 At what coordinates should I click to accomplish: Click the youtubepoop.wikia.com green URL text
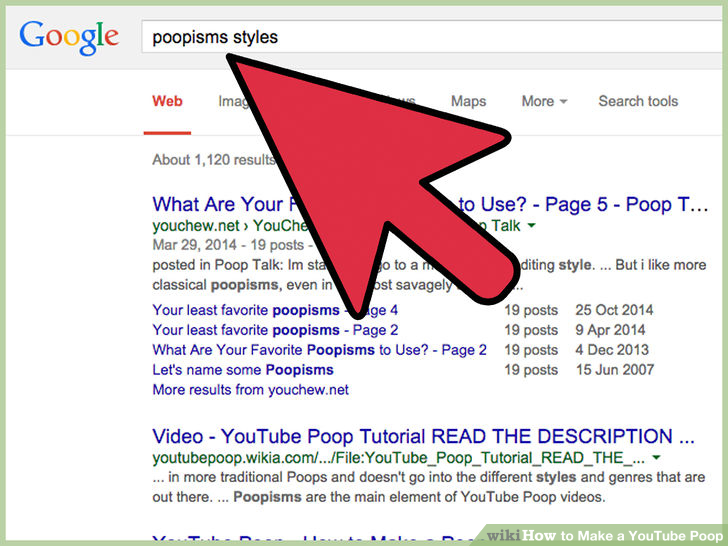(398, 458)
